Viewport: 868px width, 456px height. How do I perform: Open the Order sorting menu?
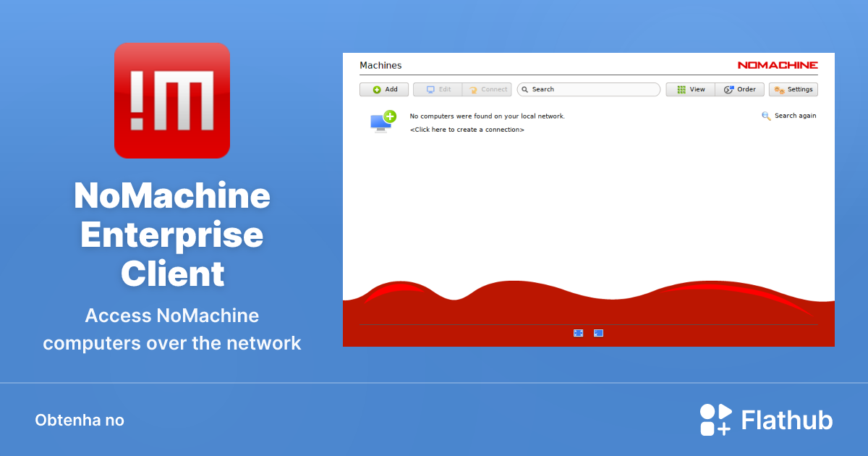739,89
